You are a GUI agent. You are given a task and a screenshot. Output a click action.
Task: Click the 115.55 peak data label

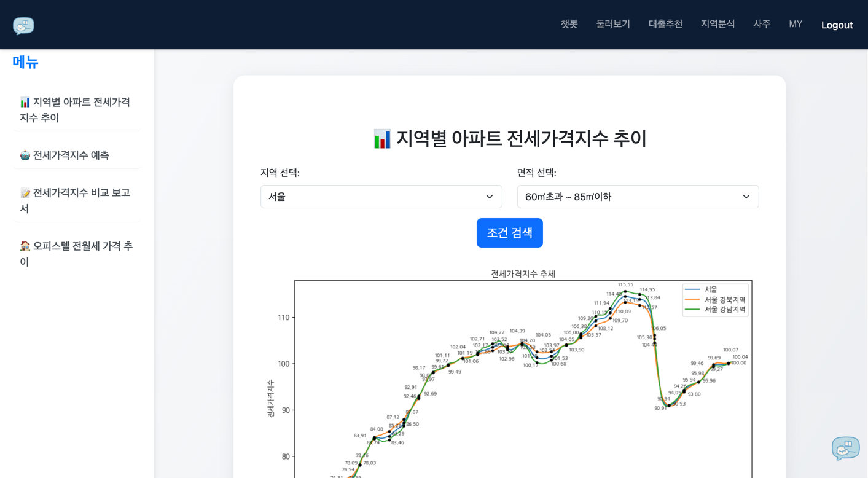click(x=625, y=284)
